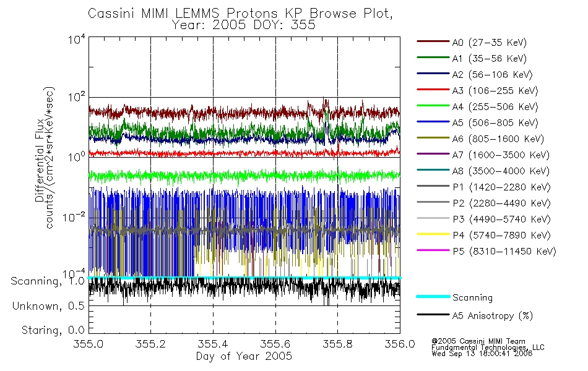Click the 10^4 y-axis tick label
Viewport: 588px width, 371px height.
tap(77, 40)
